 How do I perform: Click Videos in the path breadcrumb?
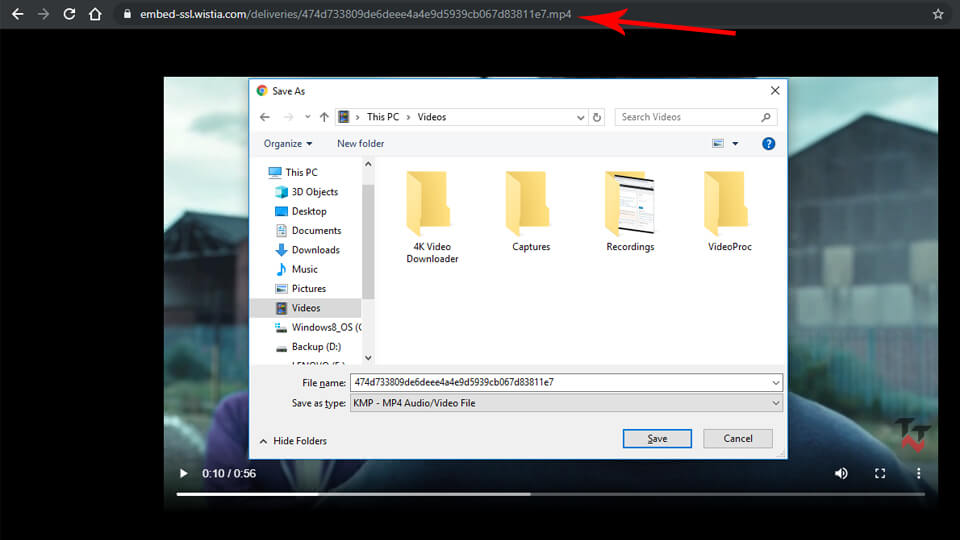pos(432,117)
